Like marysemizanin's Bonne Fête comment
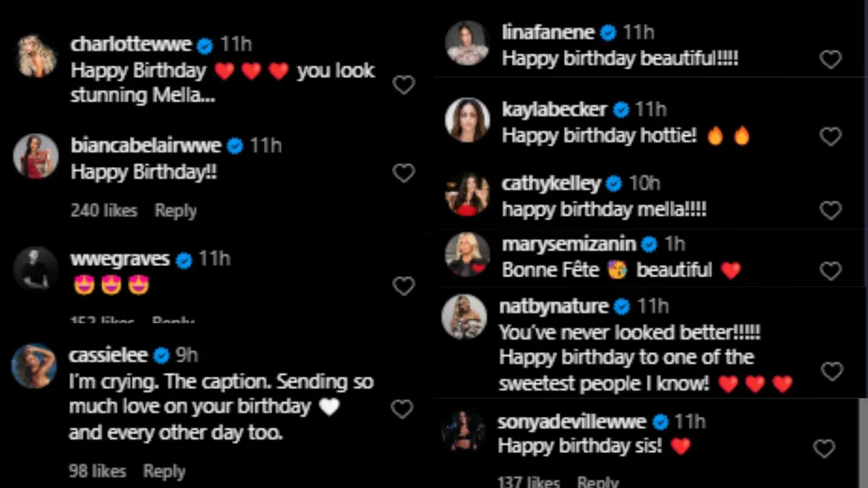 coord(830,271)
